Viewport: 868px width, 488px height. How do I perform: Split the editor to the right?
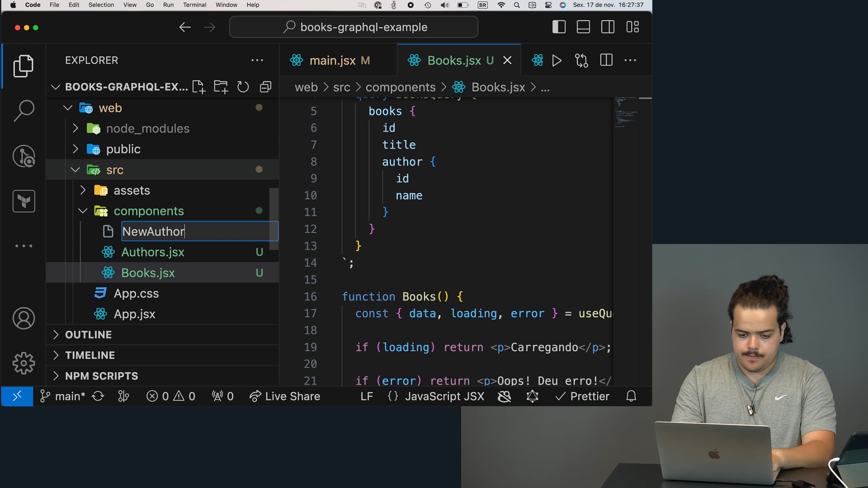coord(606,61)
